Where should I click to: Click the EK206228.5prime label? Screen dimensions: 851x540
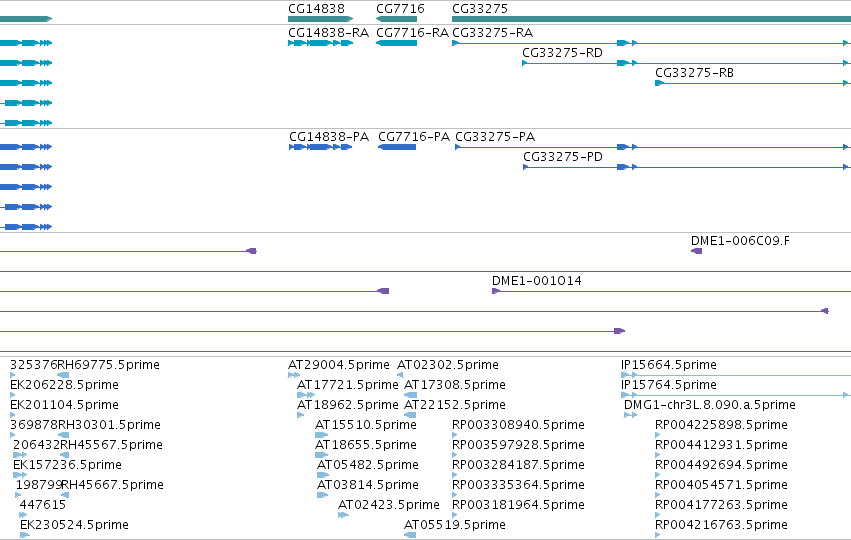coord(64,385)
